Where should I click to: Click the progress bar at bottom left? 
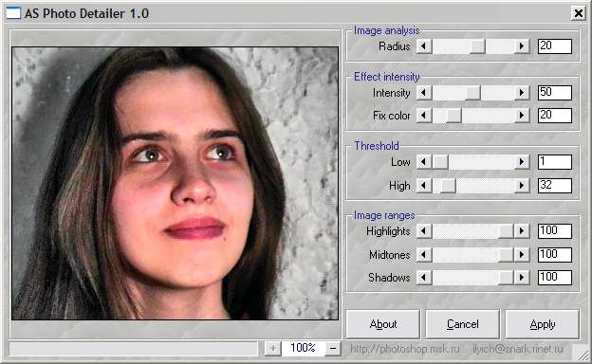[x=134, y=349]
